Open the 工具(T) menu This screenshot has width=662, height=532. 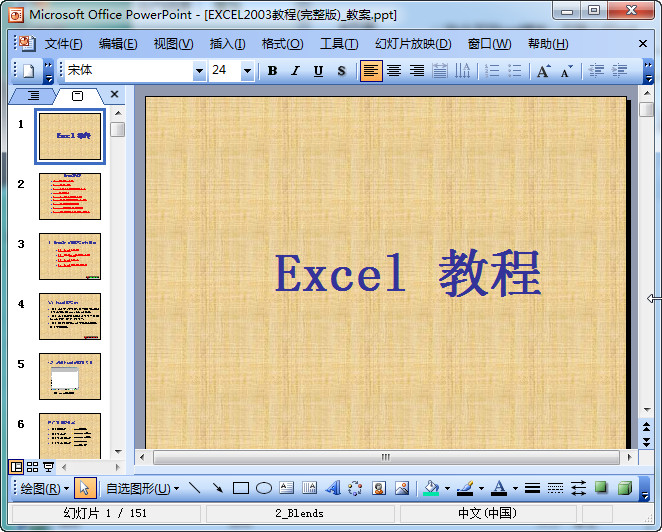[339, 44]
